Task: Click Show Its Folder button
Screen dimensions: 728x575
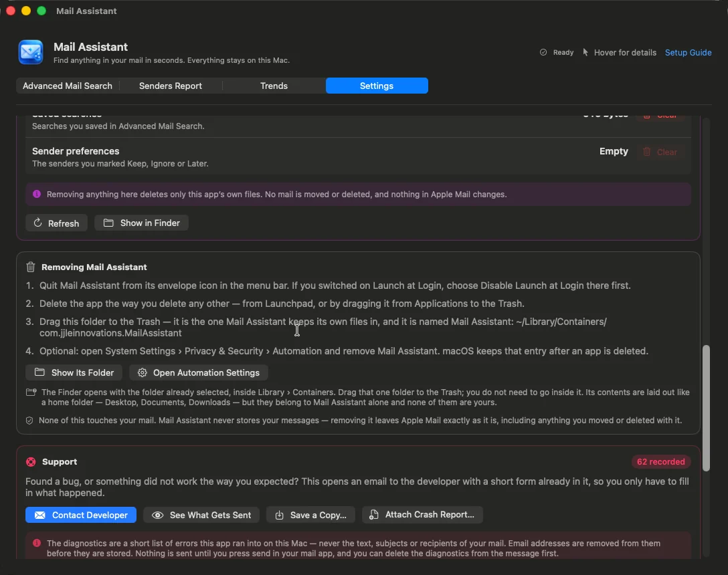Action: click(x=74, y=372)
